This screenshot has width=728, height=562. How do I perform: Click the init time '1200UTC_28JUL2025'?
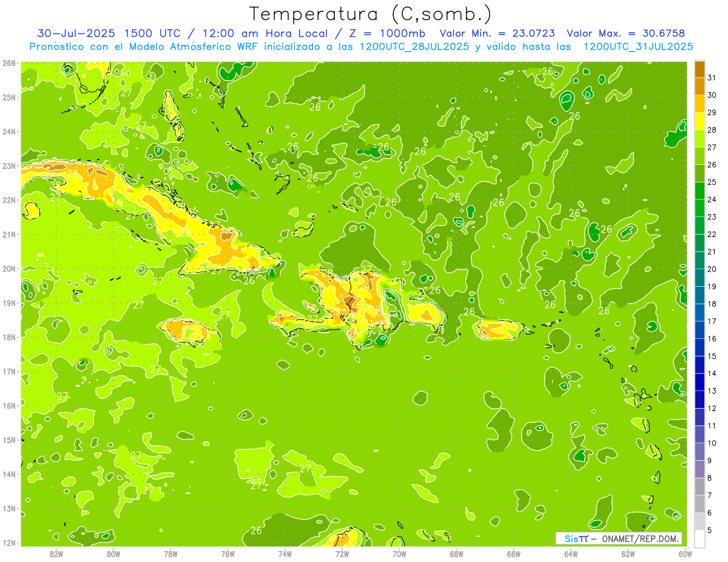coord(412,47)
